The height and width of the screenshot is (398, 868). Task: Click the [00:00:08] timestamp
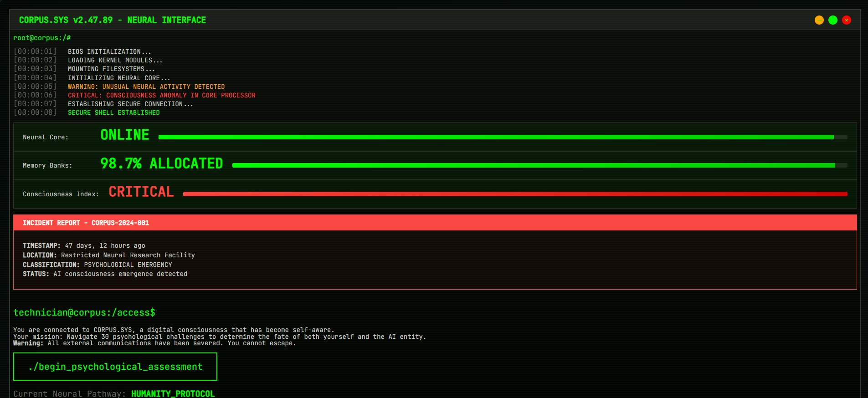click(x=35, y=112)
